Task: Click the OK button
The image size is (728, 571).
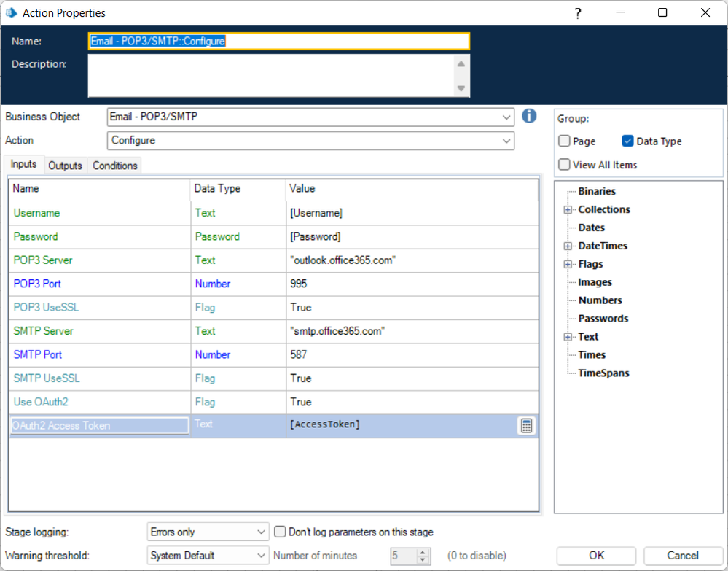Action: (596, 556)
